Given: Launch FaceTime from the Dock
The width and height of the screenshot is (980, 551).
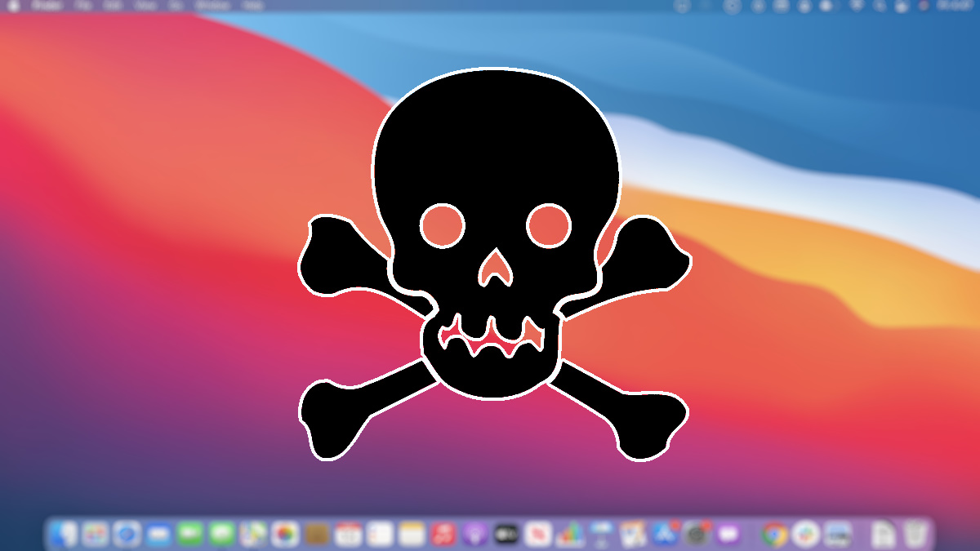Looking at the screenshot, I should click(190, 535).
